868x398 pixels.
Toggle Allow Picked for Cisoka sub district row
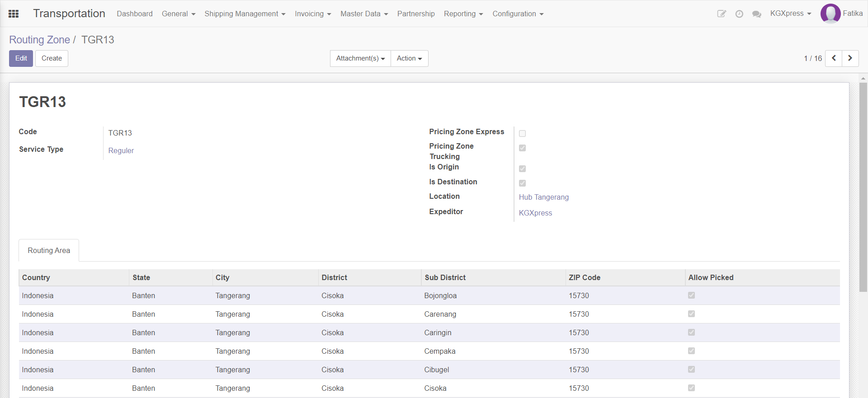pos(691,388)
